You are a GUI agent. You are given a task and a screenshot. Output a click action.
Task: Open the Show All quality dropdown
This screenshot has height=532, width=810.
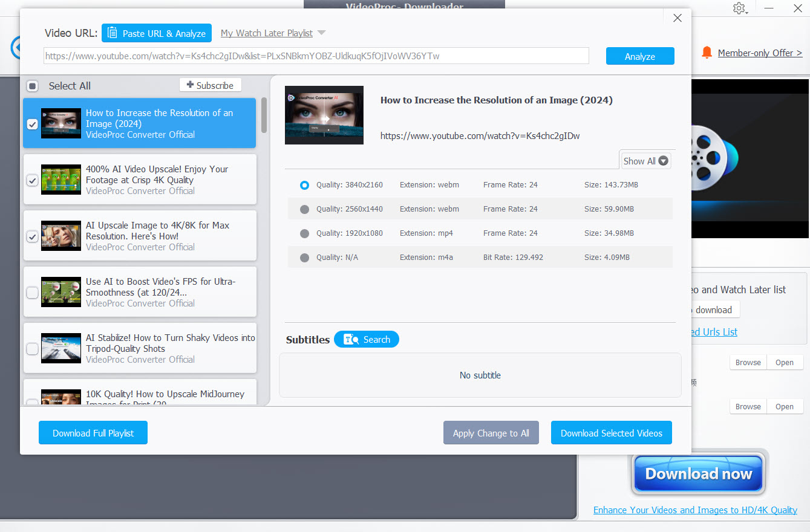point(645,161)
